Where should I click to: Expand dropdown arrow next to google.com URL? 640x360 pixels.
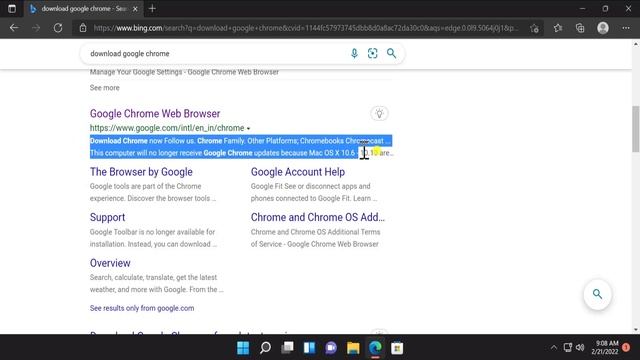pyautogui.click(x=248, y=129)
